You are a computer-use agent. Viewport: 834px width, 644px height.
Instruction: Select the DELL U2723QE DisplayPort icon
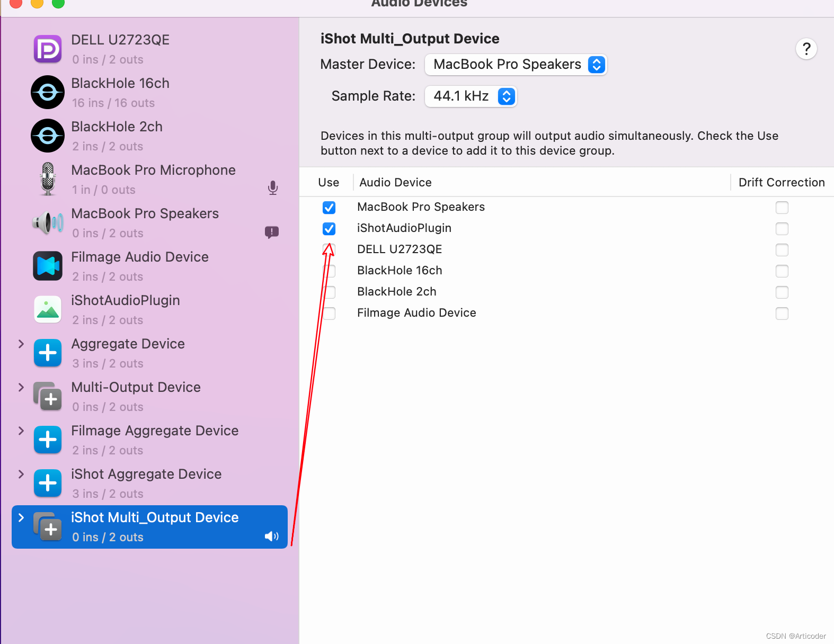point(48,49)
